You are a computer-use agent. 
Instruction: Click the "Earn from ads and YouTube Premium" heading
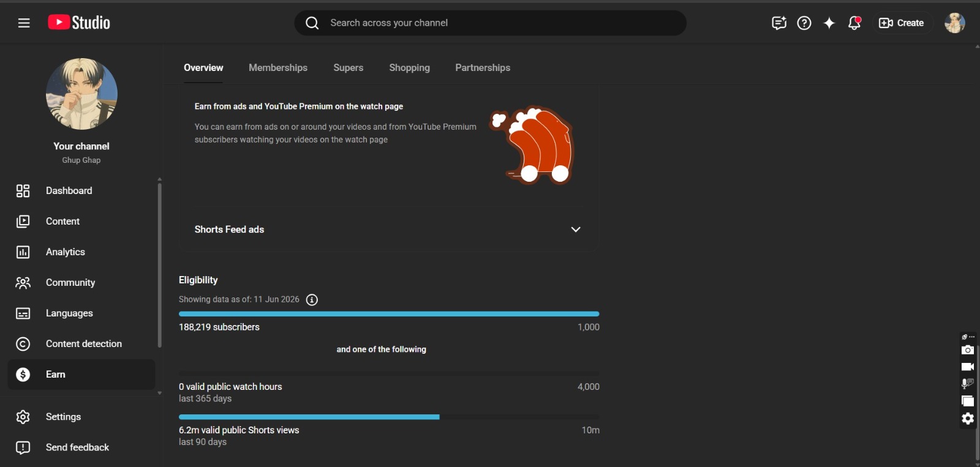[x=299, y=106]
